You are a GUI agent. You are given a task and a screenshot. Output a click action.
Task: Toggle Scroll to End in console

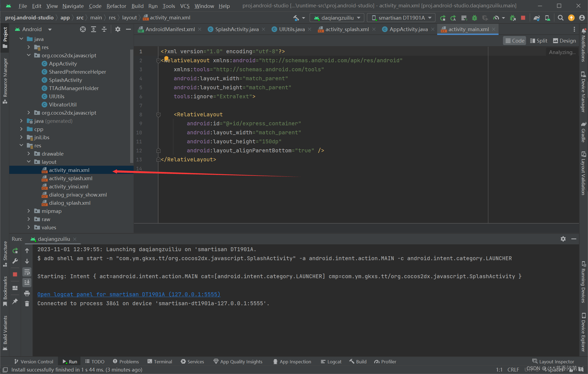pos(27,282)
